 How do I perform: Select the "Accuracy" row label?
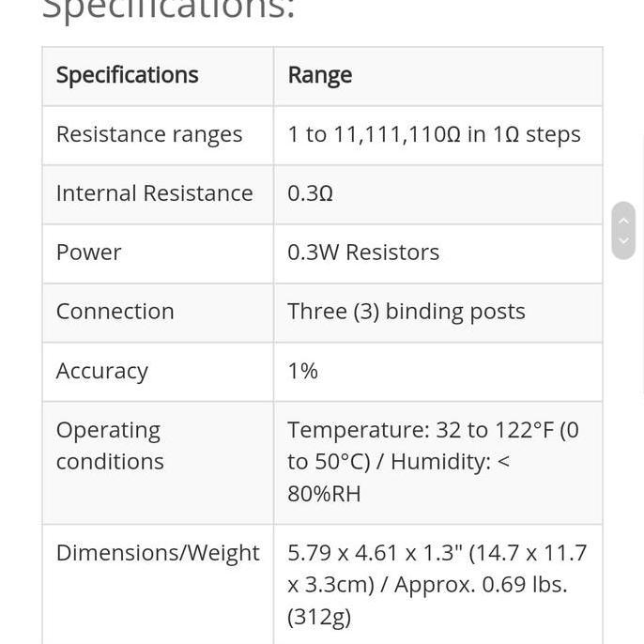[101, 371]
